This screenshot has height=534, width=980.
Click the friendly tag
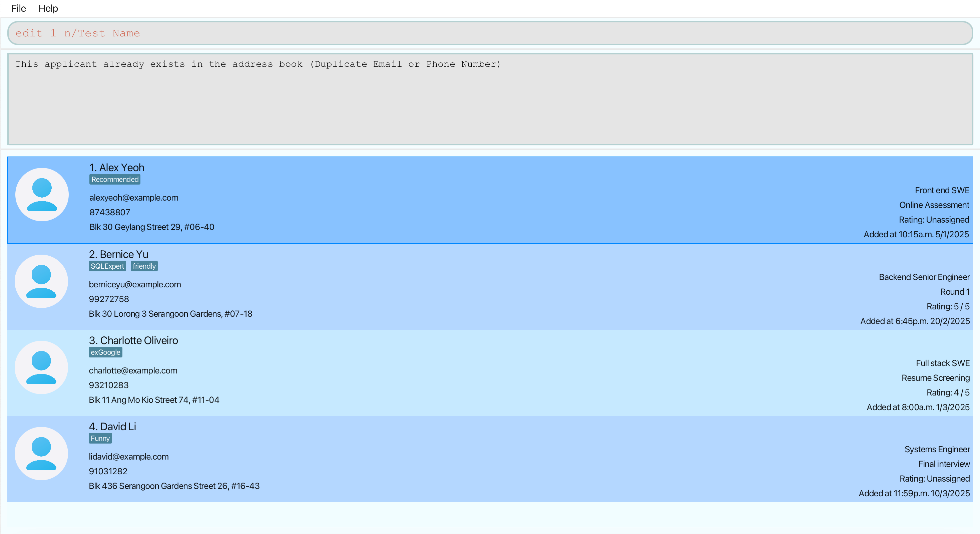coord(144,266)
